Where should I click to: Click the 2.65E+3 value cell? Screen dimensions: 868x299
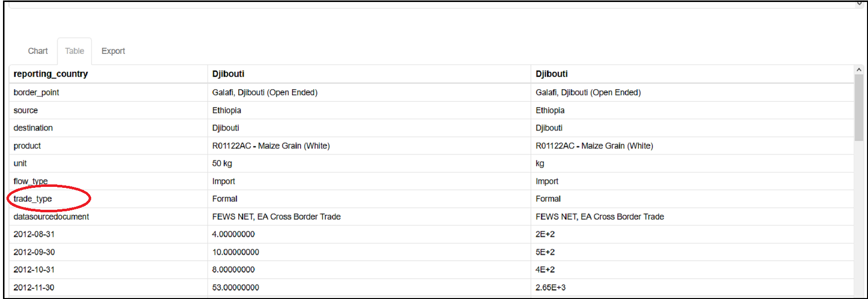pyautogui.click(x=551, y=288)
